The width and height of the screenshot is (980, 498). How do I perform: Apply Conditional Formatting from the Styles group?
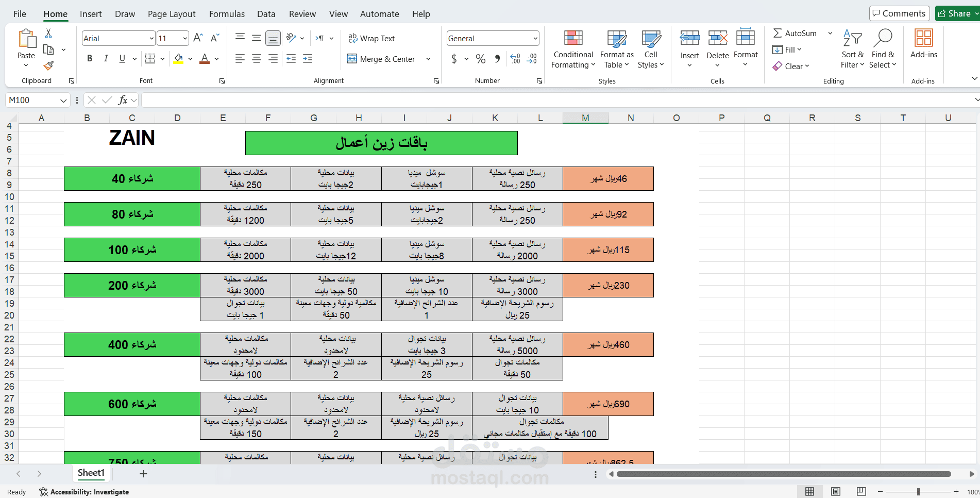573,49
